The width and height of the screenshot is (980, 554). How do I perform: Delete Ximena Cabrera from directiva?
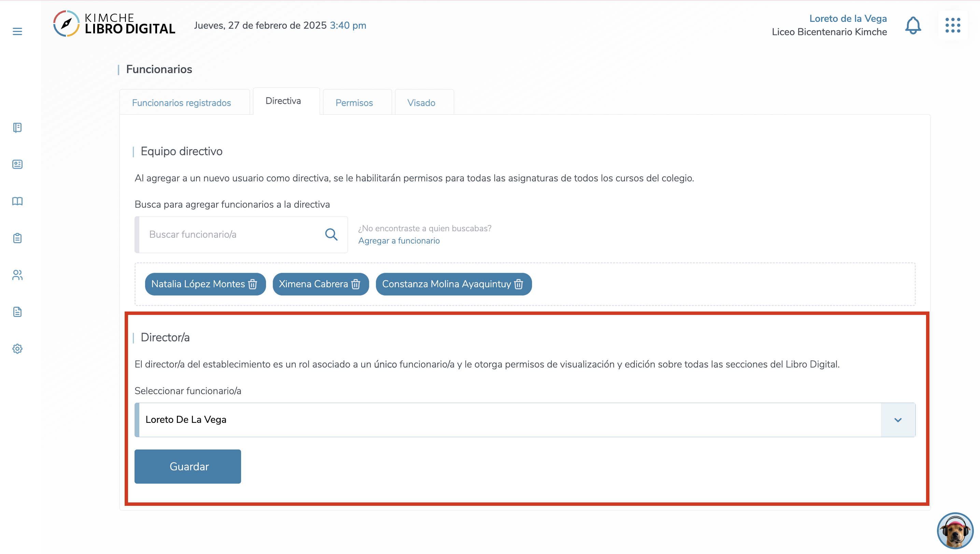tap(356, 284)
